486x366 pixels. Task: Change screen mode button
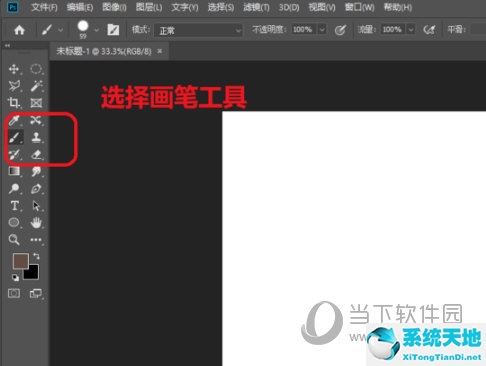pyautogui.click(x=36, y=293)
